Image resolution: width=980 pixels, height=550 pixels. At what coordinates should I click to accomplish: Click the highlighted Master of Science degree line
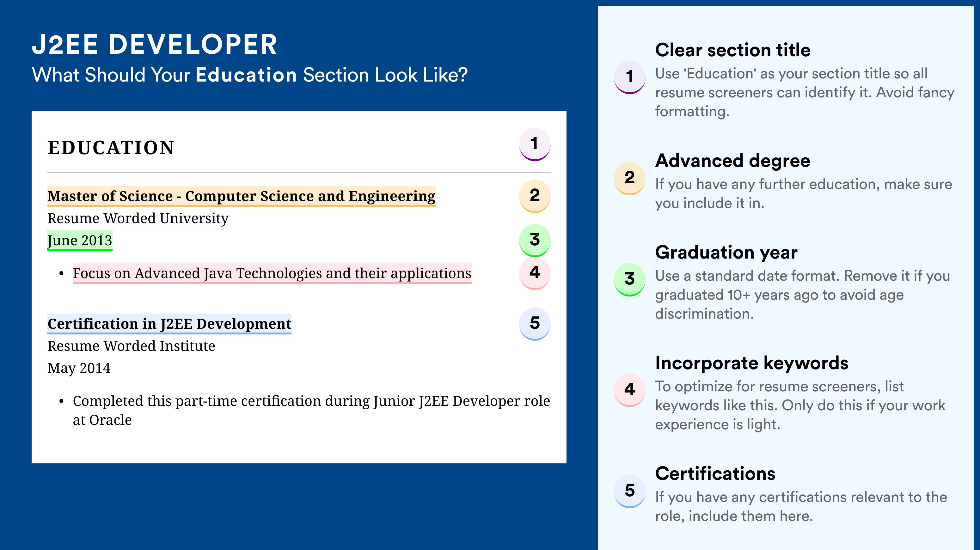241,196
